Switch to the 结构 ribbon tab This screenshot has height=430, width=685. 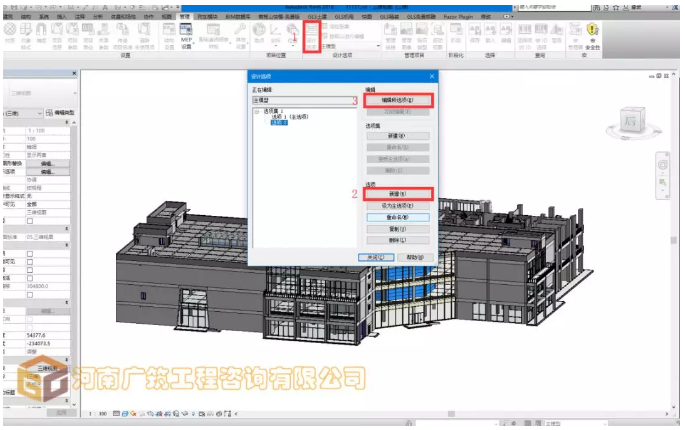point(26,17)
